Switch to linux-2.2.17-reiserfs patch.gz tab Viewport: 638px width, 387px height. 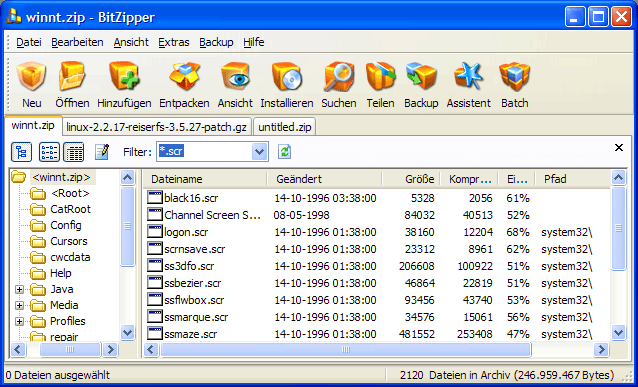click(157, 127)
